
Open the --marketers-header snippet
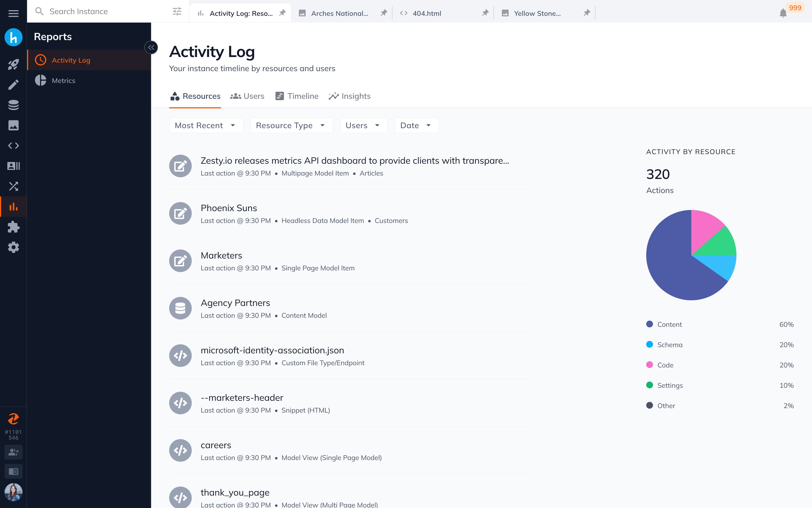[x=350, y=403]
